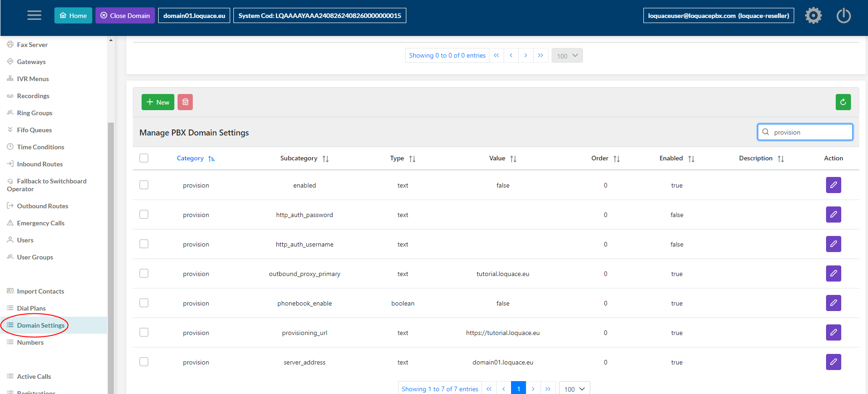Click domain01.loquace.eu header button

pos(194,16)
